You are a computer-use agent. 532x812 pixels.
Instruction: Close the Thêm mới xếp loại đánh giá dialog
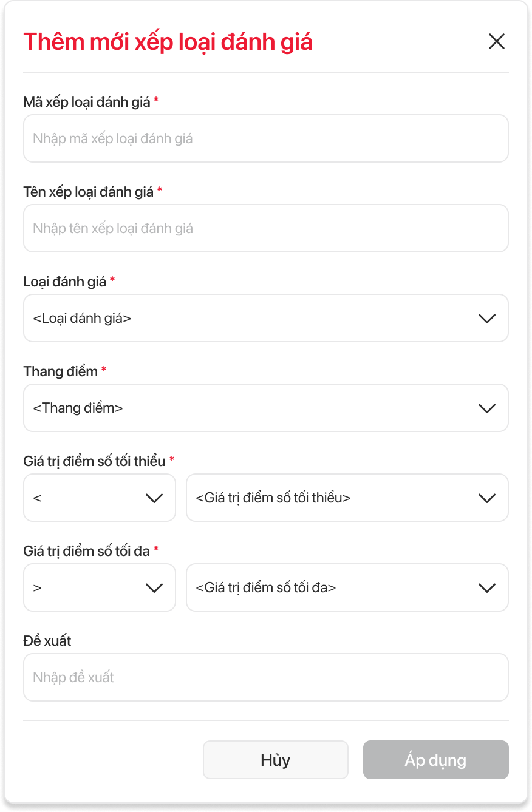coord(497,41)
